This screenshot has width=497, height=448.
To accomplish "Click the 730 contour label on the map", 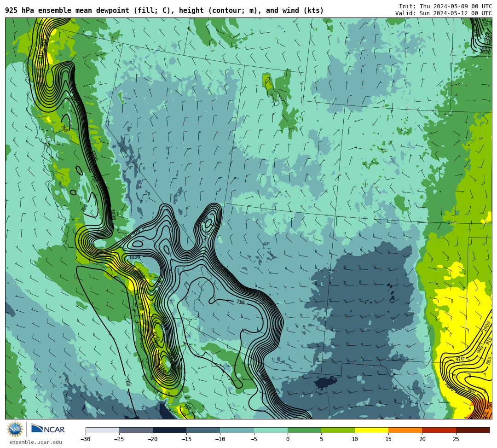I will (x=241, y=302).
